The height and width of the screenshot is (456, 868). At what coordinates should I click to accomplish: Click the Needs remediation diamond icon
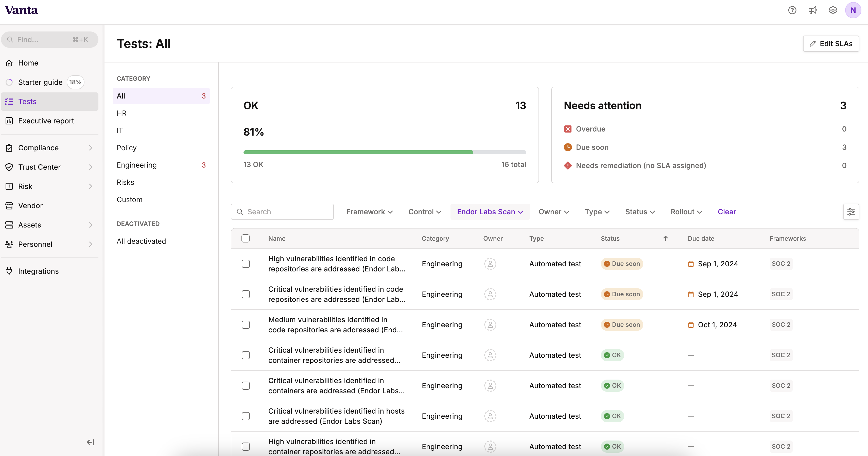[568, 165]
